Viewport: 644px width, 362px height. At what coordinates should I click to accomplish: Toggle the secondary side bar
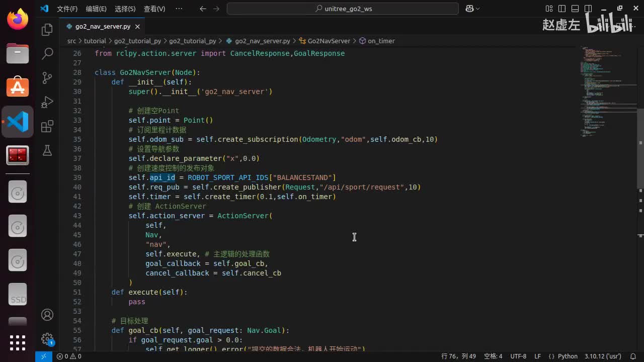point(588,9)
